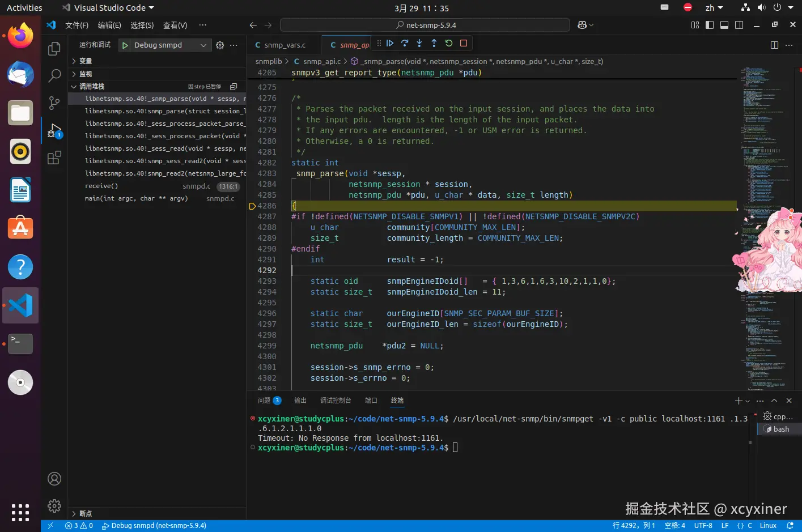Image resolution: width=802 pixels, height=532 pixels.
Task: Open the Extensions view in activity bar
Action: coord(54,158)
